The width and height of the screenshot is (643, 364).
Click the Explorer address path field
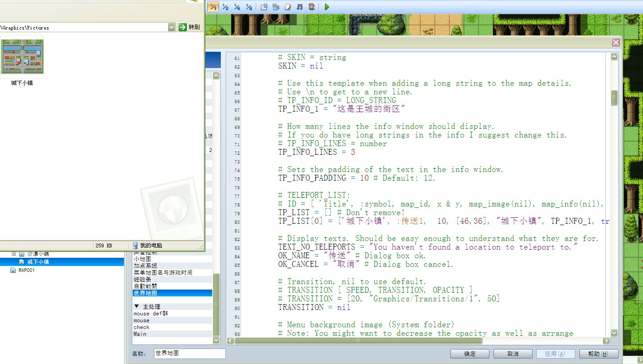(x=84, y=27)
